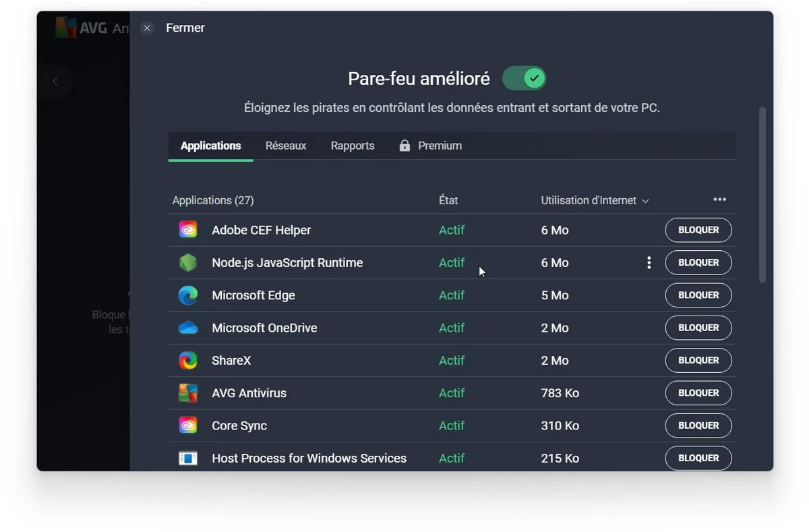Select the Microsoft OneDrive name
Image resolution: width=809 pixels, height=532 pixels.
[x=264, y=328]
